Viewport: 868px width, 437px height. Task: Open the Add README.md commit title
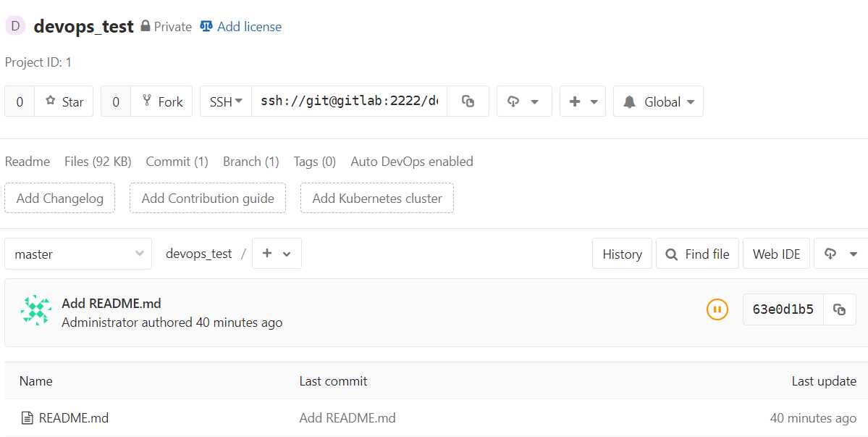[x=111, y=304]
